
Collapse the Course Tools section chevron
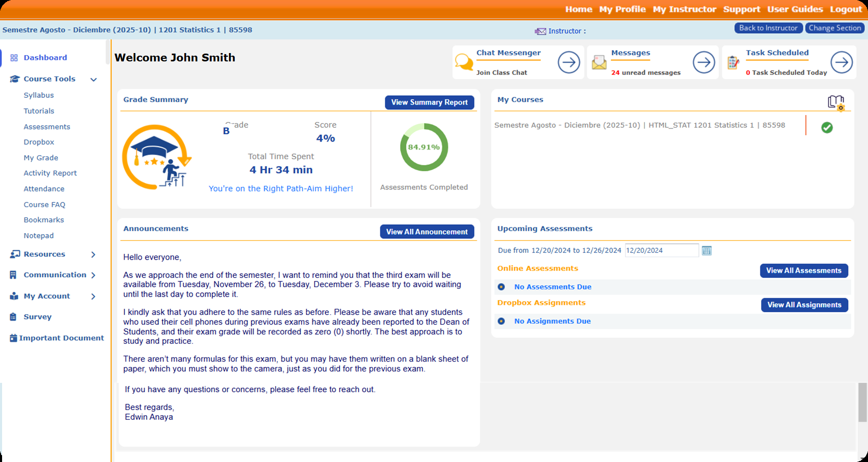[x=94, y=80]
